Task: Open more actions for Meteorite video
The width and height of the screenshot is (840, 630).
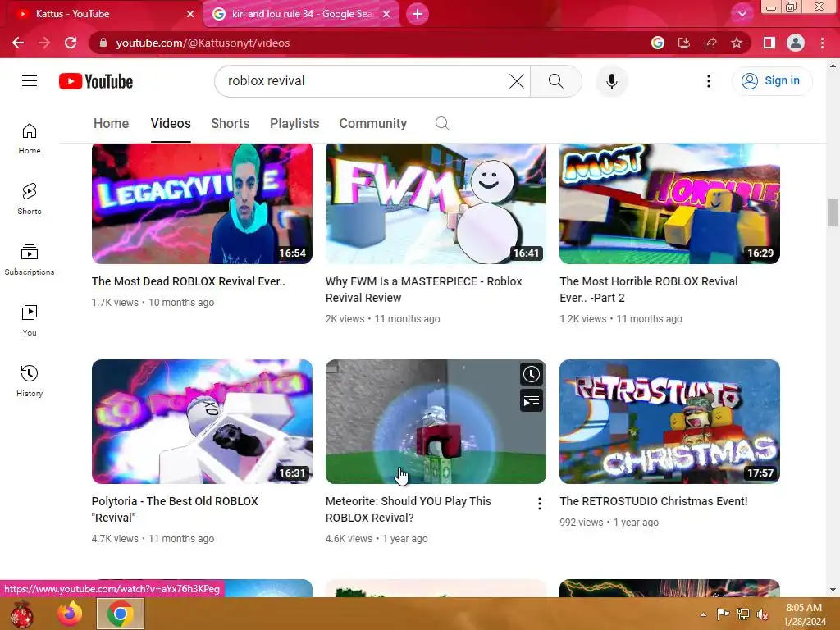Action: (540, 504)
